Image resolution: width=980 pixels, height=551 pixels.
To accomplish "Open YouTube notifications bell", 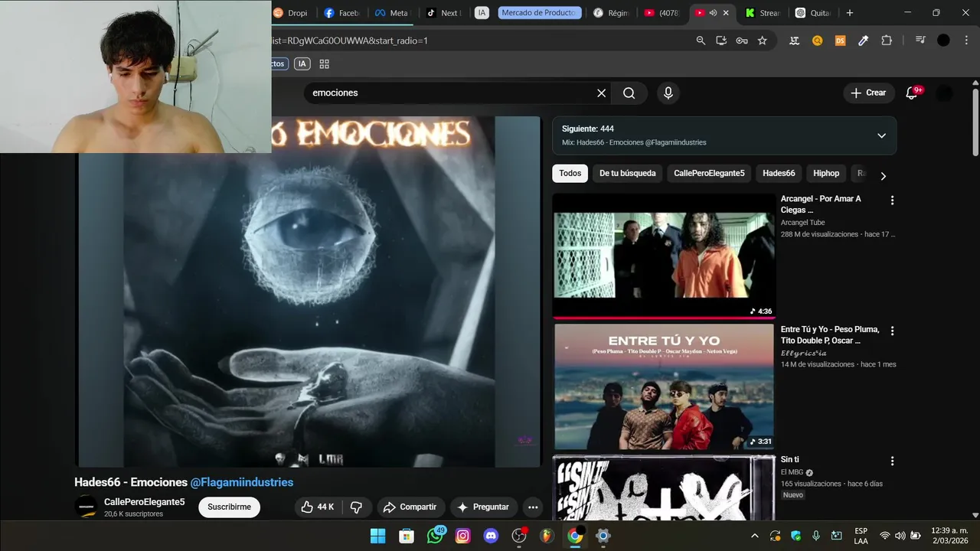I will tap(912, 93).
